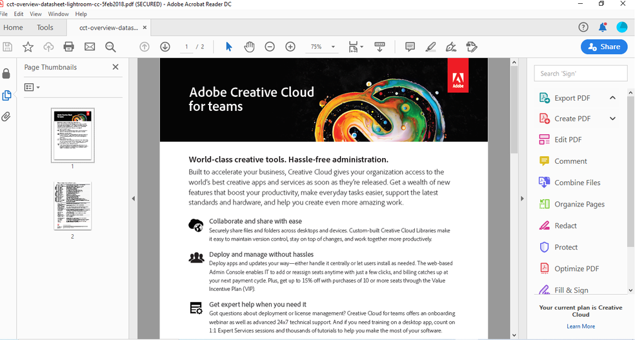Collapse the Export PDF section
The image size is (644, 340).
coord(612,97)
